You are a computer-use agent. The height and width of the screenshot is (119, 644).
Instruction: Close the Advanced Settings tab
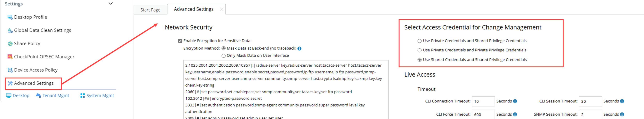click(x=221, y=9)
